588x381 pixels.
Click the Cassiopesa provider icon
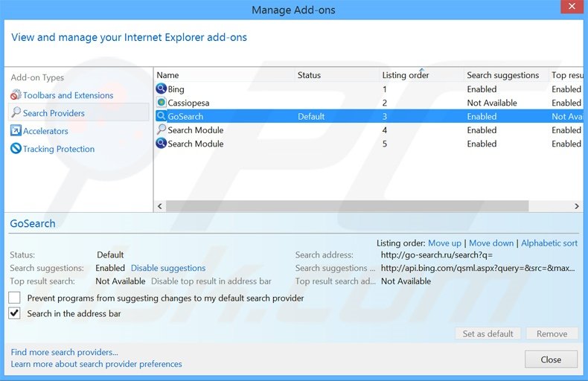tap(162, 103)
